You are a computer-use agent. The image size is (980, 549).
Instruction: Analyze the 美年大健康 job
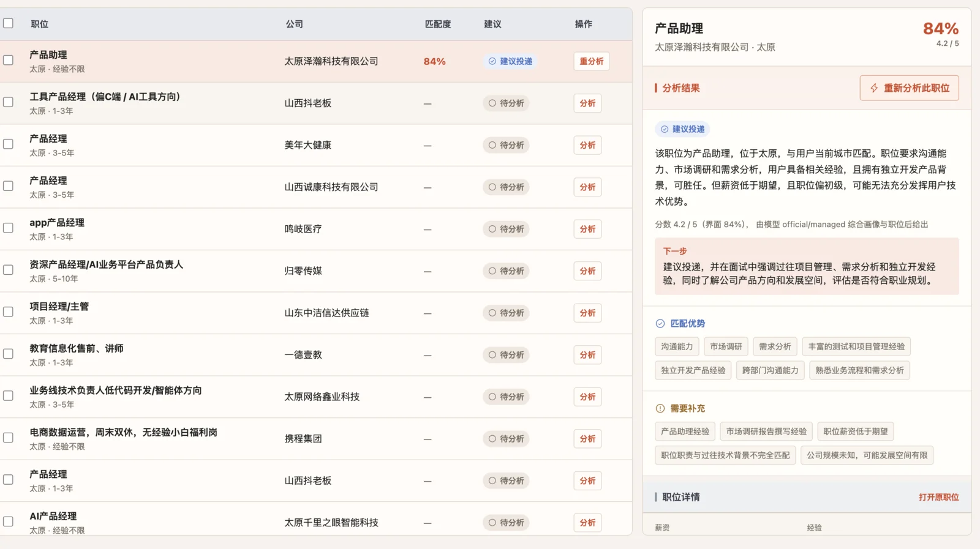pos(587,145)
